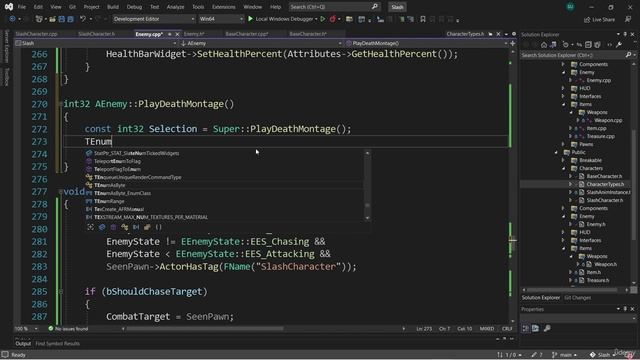Close the Enemy.cpp tab

[x=177, y=34]
